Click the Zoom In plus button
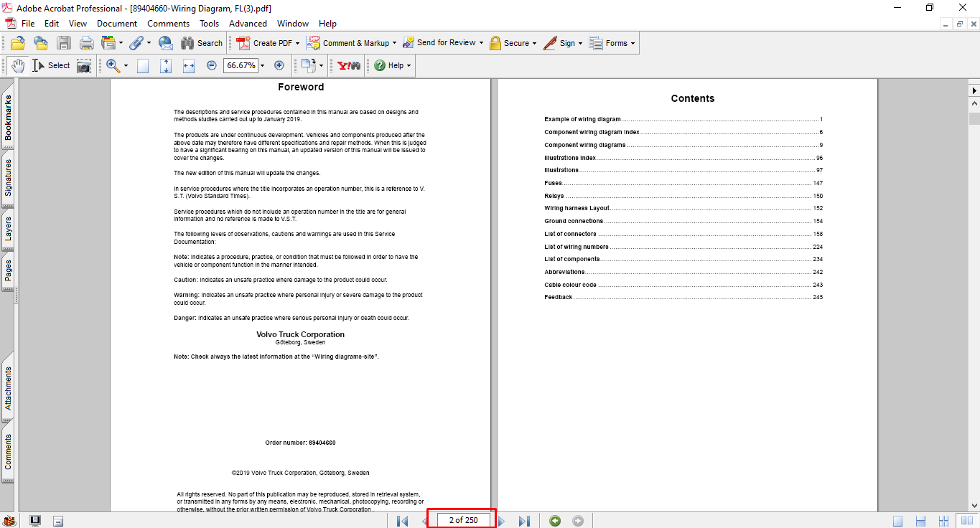The height and width of the screenshot is (528, 980). [279, 65]
